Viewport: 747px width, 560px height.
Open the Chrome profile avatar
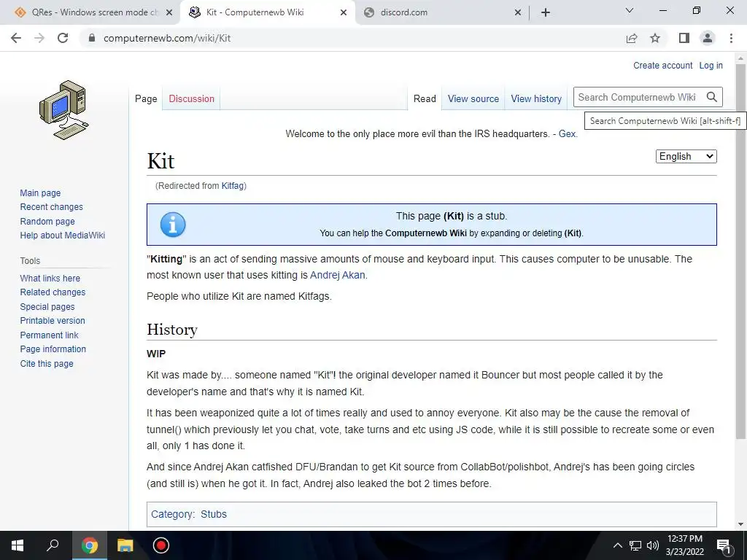pos(708,38)
